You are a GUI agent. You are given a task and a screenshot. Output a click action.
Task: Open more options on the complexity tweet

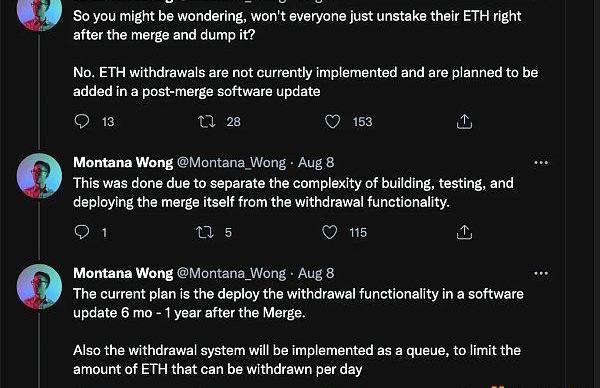pyautogui.click(x=541, y=163)
